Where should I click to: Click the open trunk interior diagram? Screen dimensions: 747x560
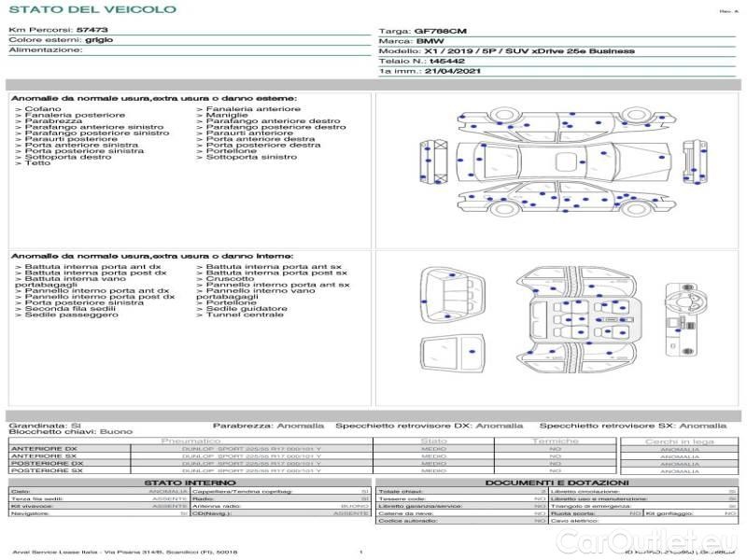[453, 296]
